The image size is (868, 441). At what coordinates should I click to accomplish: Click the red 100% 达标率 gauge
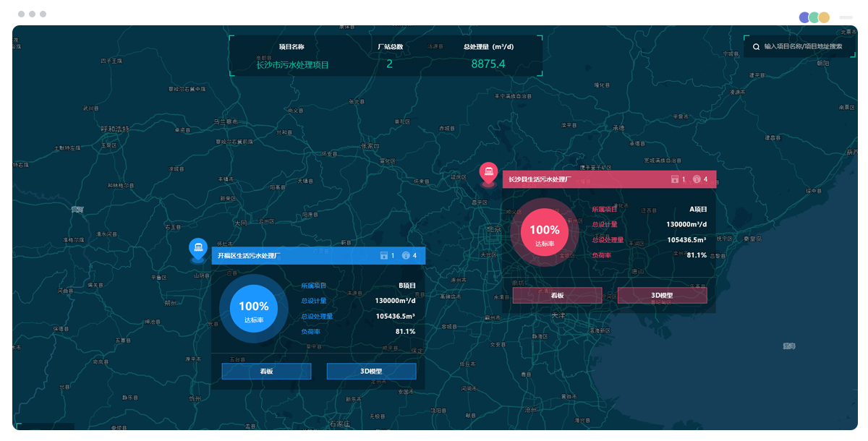pyautogui.click(x=544, y=233)
